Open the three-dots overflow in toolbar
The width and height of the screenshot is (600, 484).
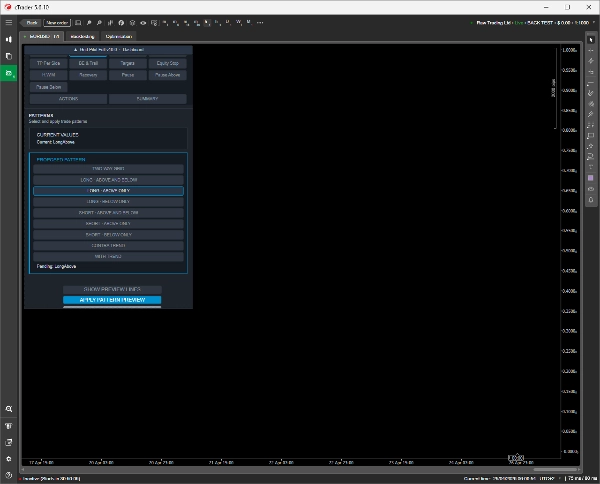click(x=260, y=23)
